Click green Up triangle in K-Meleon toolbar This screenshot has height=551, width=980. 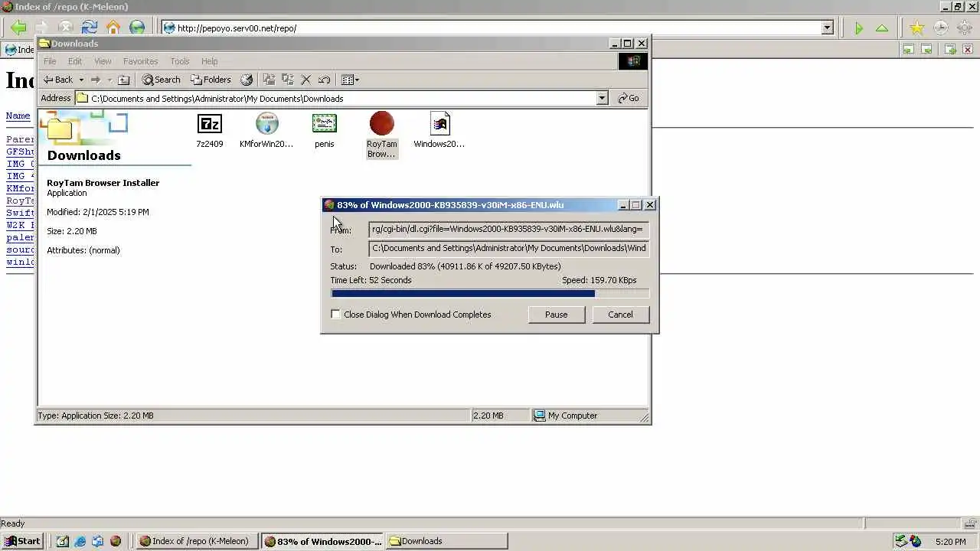pos(882,28)
